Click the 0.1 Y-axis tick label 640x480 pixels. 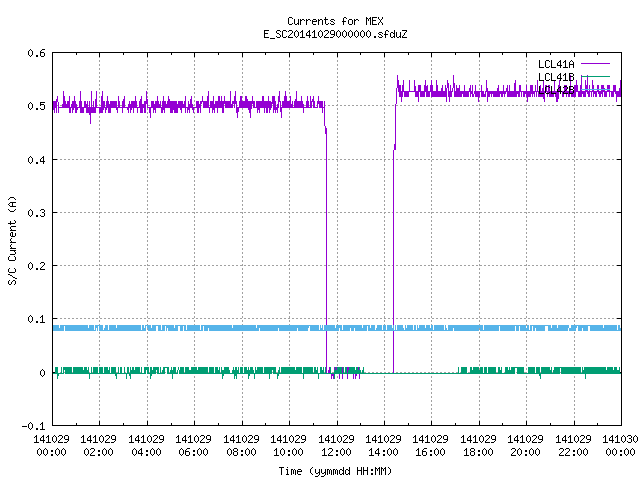(x=36, y=319)
